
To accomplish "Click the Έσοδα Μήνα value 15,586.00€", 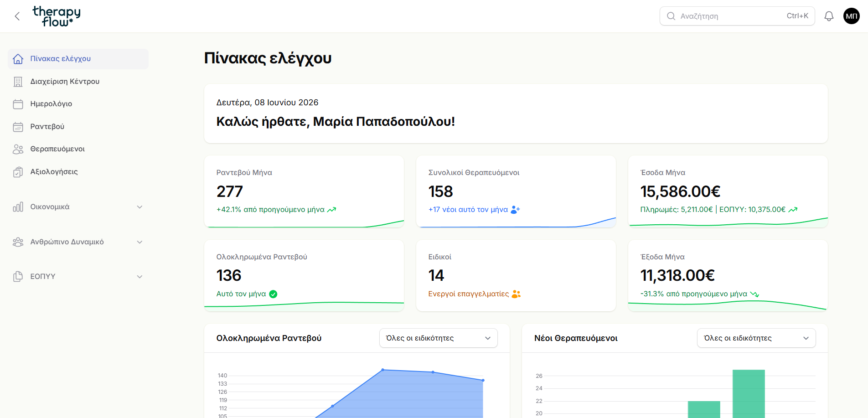I will 681,191.
